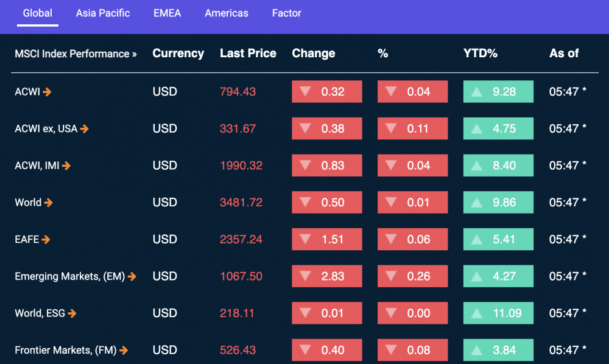Open the arrow icon next to ACWI, IMI
This screenshot has width=609, height=364.
(x=66, y=166)
